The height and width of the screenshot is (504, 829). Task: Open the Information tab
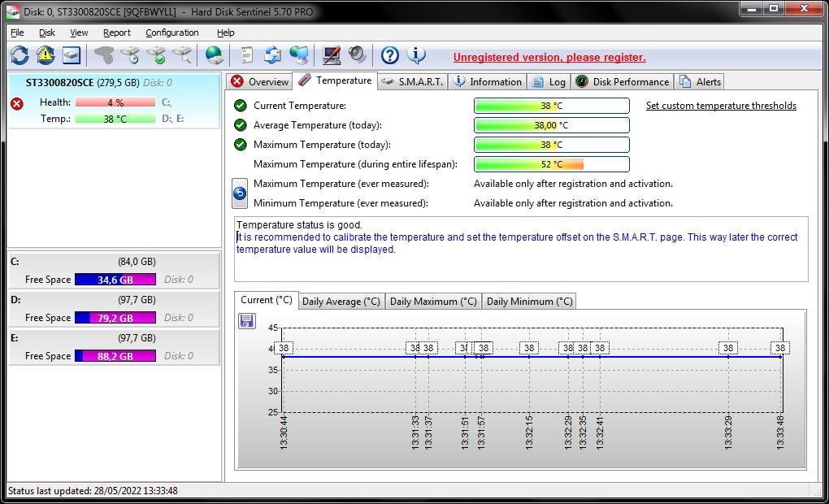[x=488, y=81]
